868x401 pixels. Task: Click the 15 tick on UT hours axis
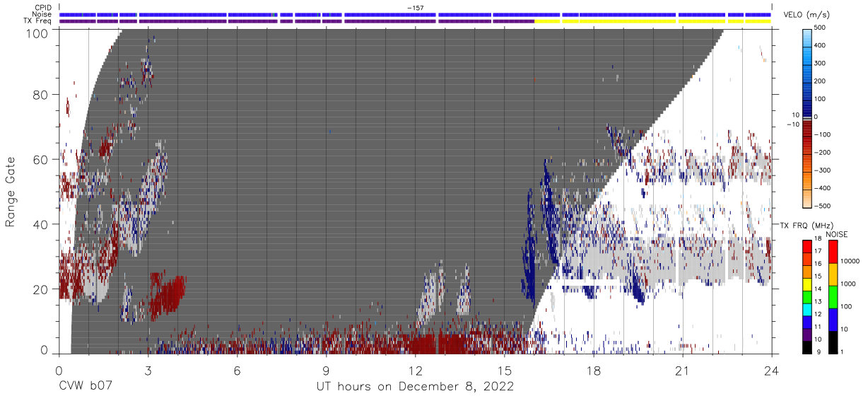[504, 370]
